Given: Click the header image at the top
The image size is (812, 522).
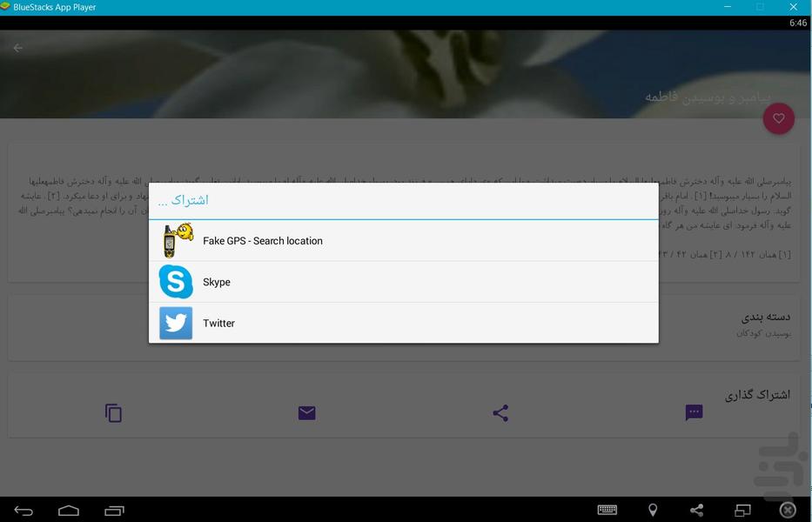Looking at the screenshot, I should (x=406, y=74).
